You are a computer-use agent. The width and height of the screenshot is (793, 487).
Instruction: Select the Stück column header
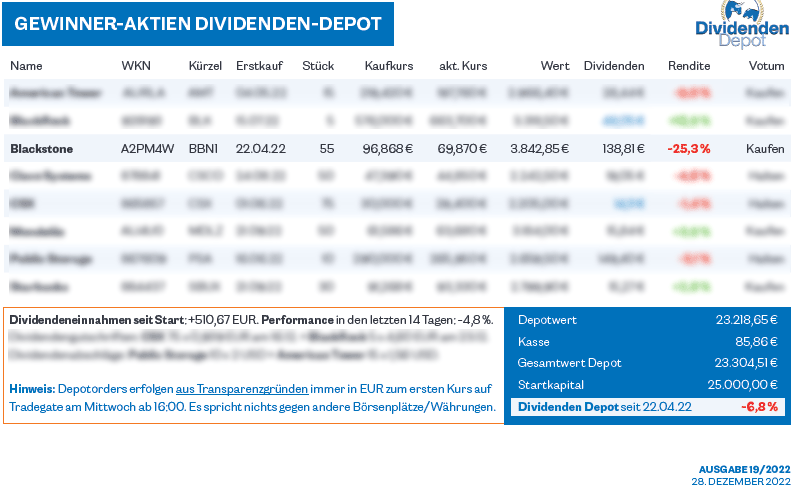pyautogui.click(x=318, y=66)
